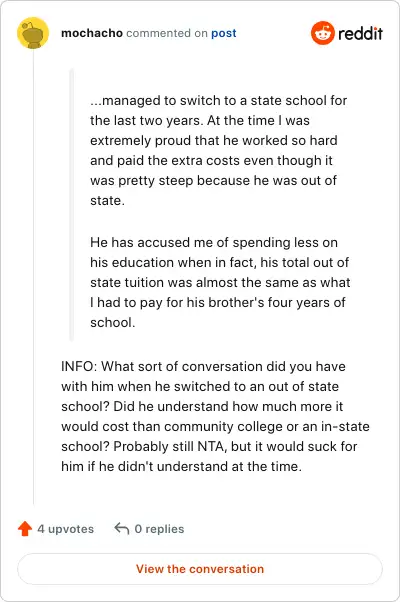Click the mochacho username
This screenshot has height=602, width=400.
[92, 33]
